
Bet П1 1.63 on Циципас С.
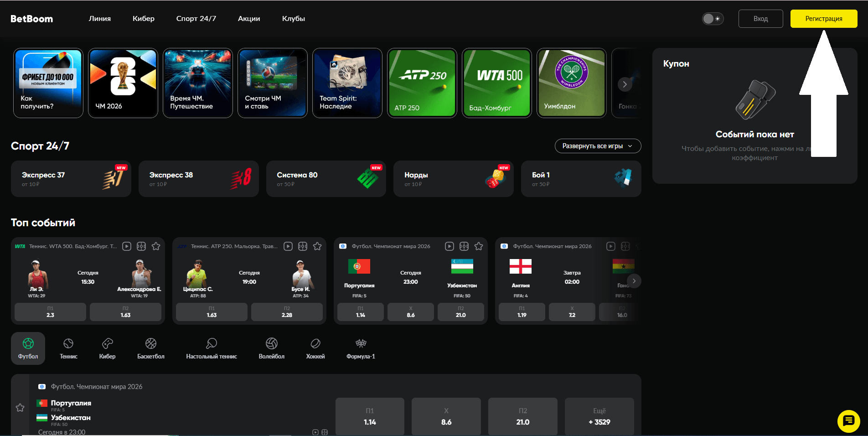(x=212, y=312)
